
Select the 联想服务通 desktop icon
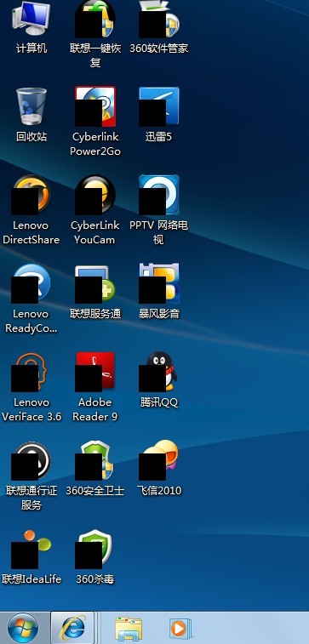click(95, 283)
